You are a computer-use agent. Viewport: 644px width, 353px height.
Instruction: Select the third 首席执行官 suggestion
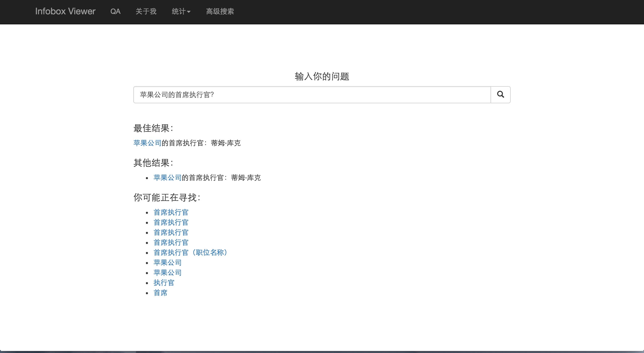point(171,232)
